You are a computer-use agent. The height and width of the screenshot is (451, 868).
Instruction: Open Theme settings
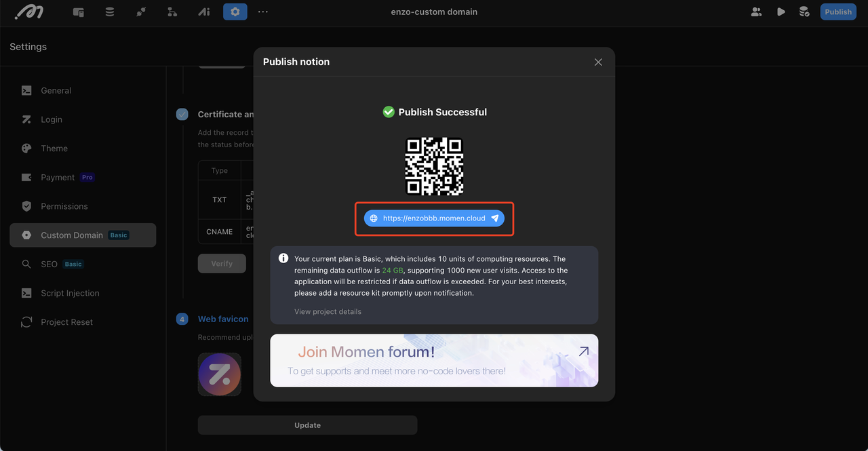click(83, 149)
